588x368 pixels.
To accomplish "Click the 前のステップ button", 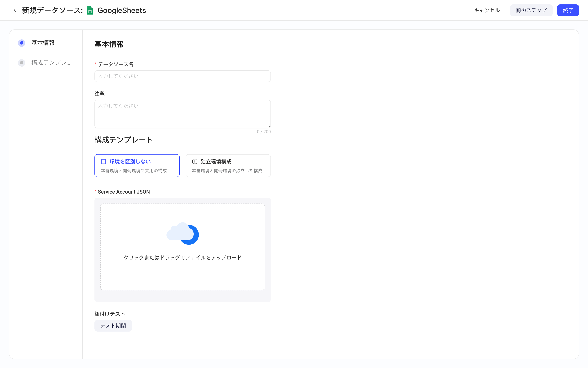I will pos(531,10).
